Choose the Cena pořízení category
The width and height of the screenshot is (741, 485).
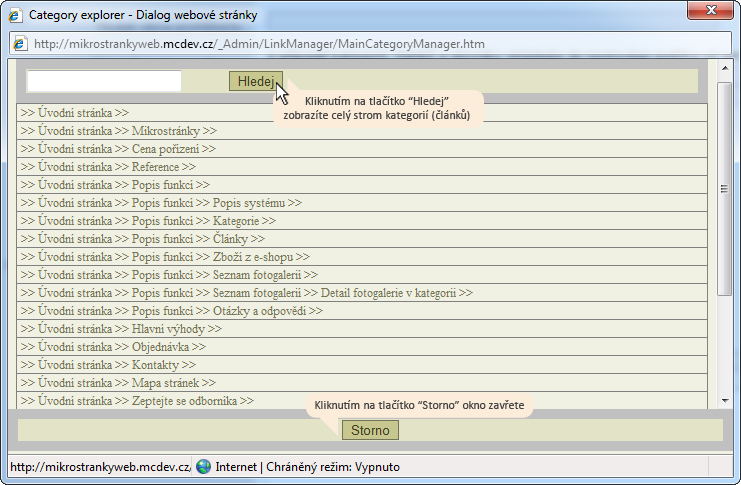(x=362, y=149)
